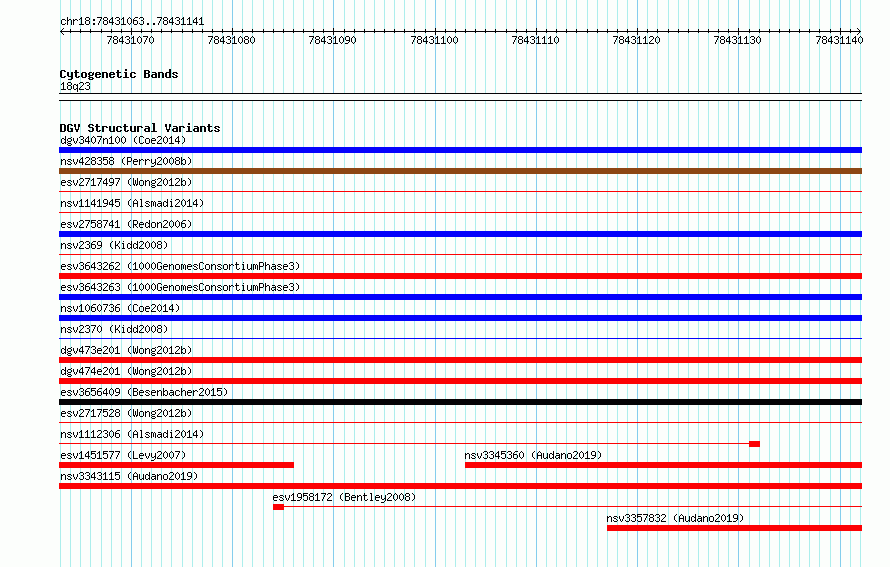The image size is (890, 567).
Task: Select the red bar under dgv474e201
Action: [460, 381]
